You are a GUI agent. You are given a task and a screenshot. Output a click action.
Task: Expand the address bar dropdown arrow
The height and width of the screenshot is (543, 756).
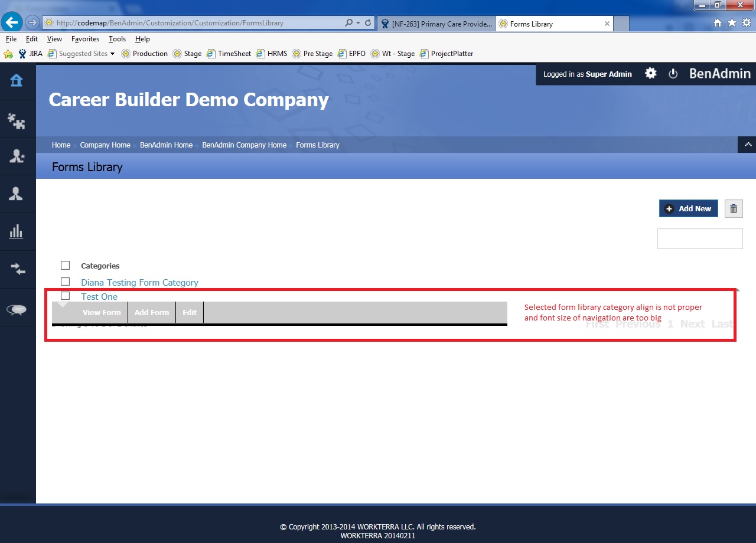[359, 23]
